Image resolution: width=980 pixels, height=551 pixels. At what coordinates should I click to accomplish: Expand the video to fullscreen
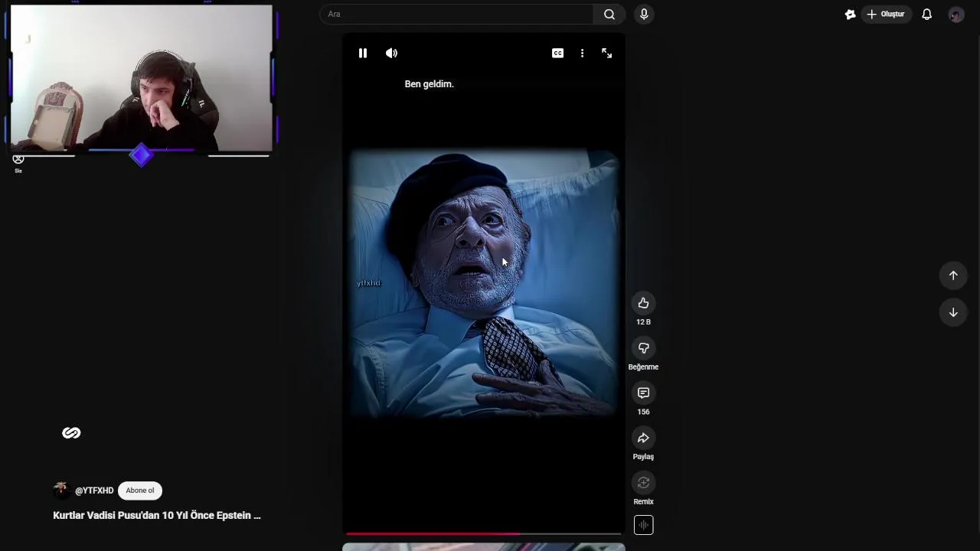click(606, 53)
